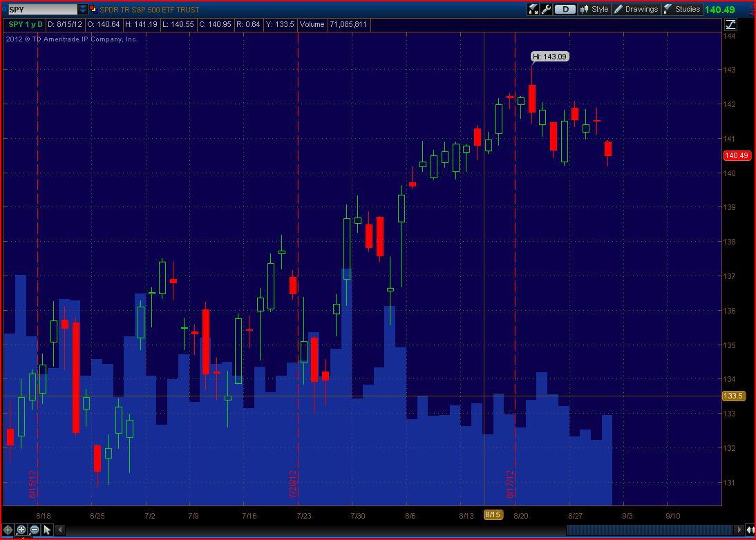Open the Studies menu

[x=682, y=9]
